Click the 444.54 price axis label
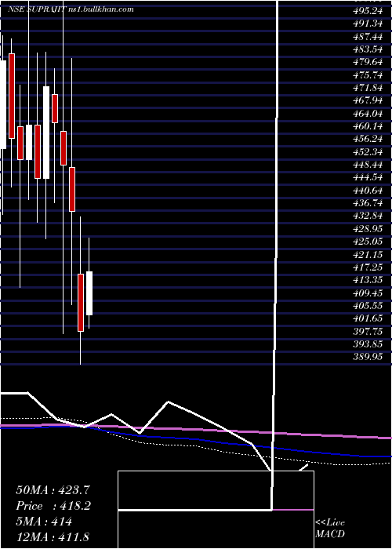The width and height of the screenshot is (392, 549). [x=368, y=177]
